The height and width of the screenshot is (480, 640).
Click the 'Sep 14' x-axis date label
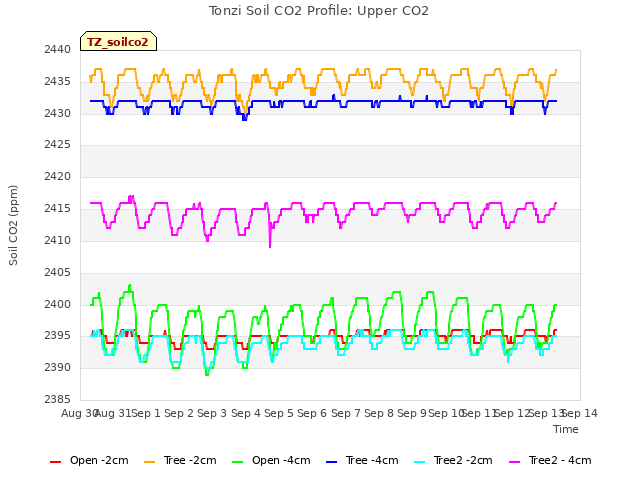tap(580, 413)
